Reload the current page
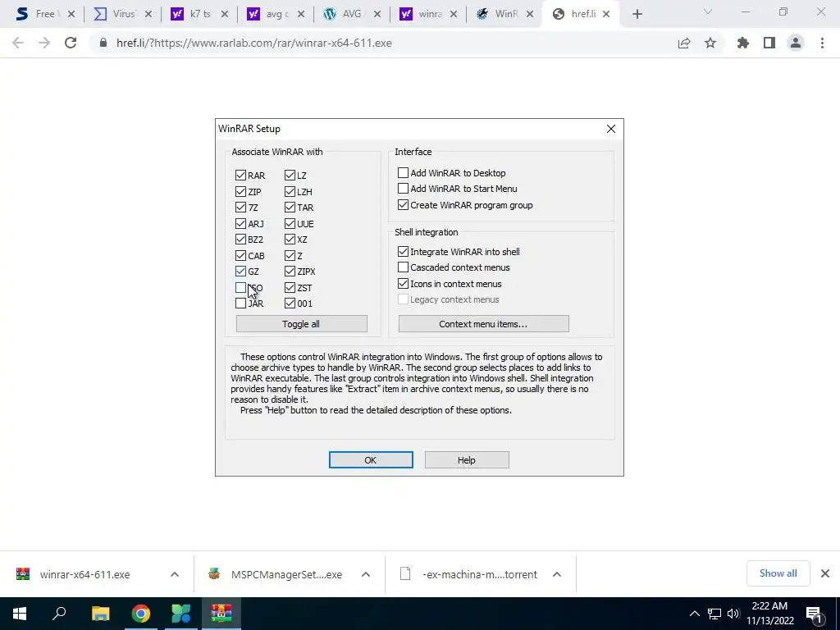This screenshot has height=630, width=840. point(71,43)
